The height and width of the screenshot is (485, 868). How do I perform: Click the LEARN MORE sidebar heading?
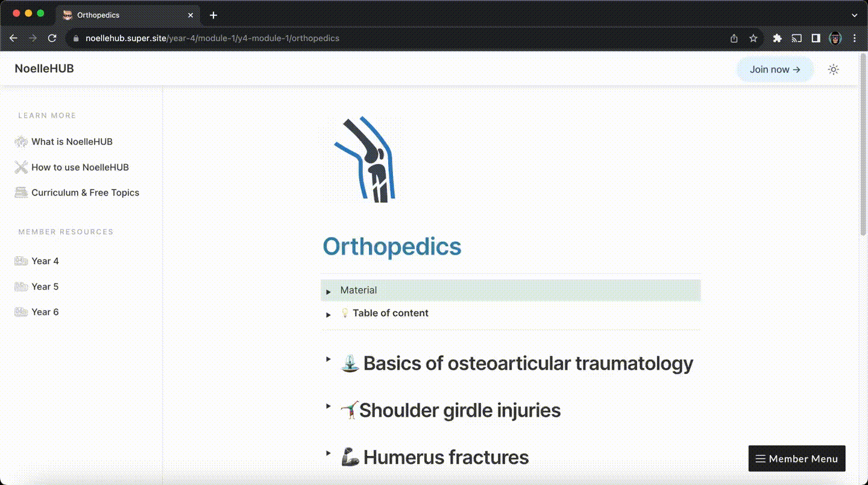47,115
